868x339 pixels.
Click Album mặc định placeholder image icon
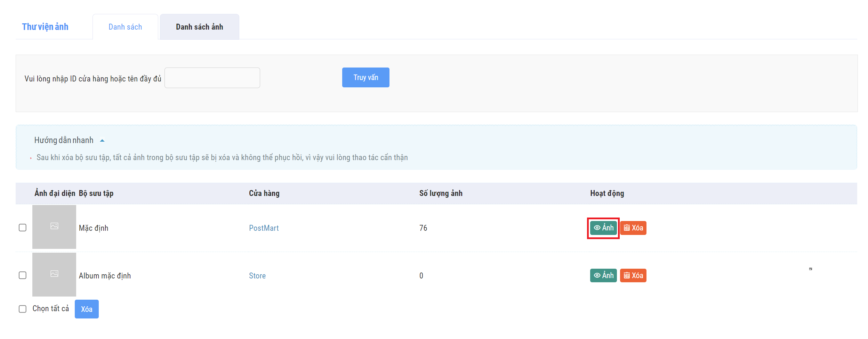coord(54,274)
